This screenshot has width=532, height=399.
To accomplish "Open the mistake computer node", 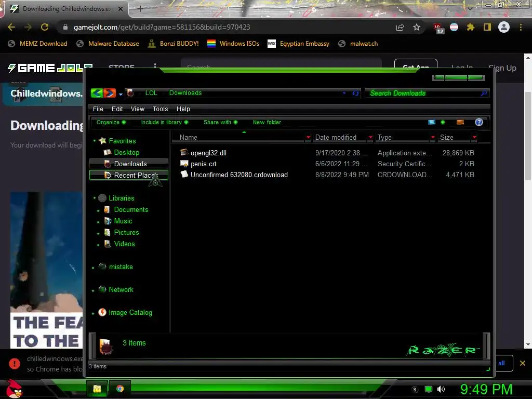I will tap(121, 267).
